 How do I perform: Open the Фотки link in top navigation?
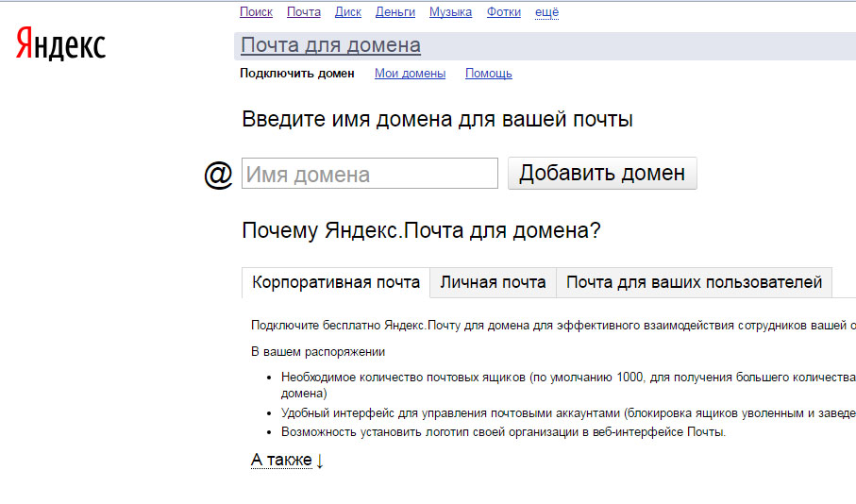pyautogui.click(x=503, y=11)
